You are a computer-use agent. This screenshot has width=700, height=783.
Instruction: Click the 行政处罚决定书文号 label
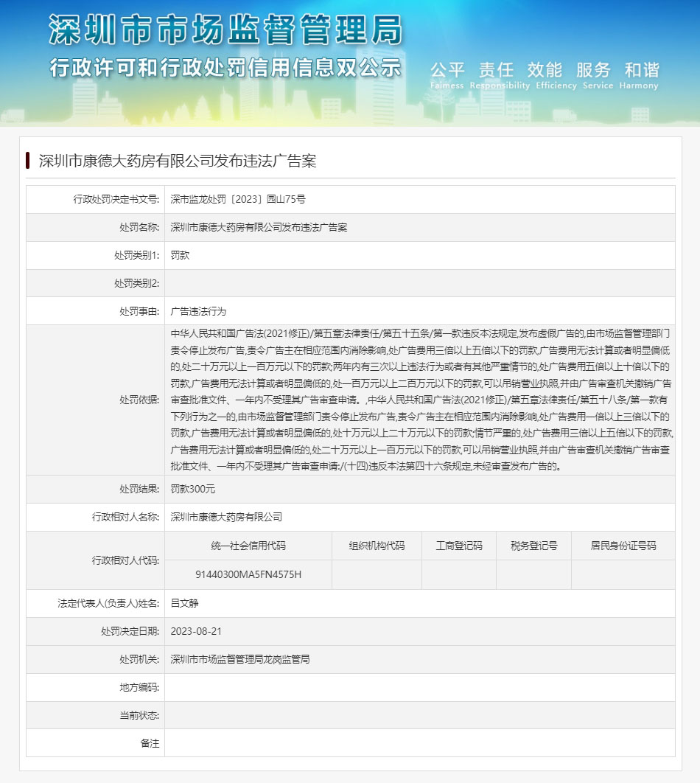(116, 199)
